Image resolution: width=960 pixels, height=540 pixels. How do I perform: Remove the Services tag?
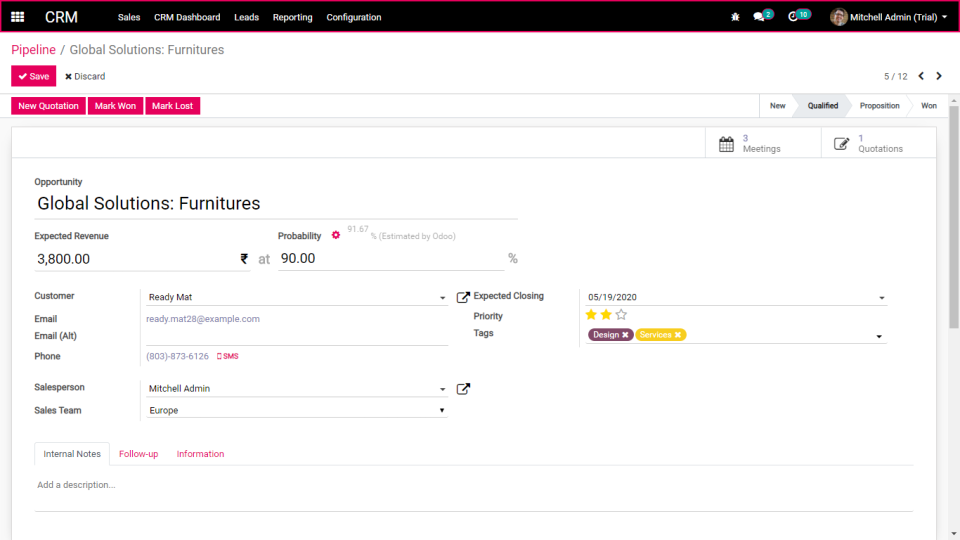pos(678,335)
